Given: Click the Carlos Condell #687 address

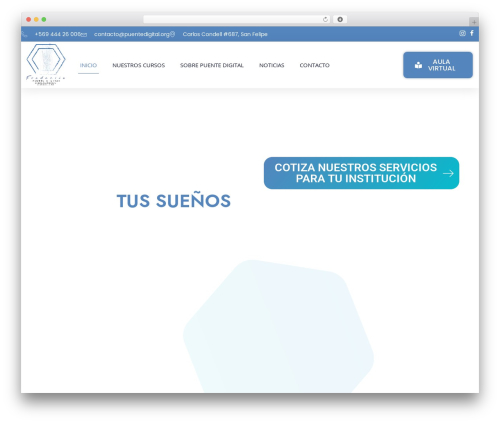Looking at the screenshot, I should [225, 34].
